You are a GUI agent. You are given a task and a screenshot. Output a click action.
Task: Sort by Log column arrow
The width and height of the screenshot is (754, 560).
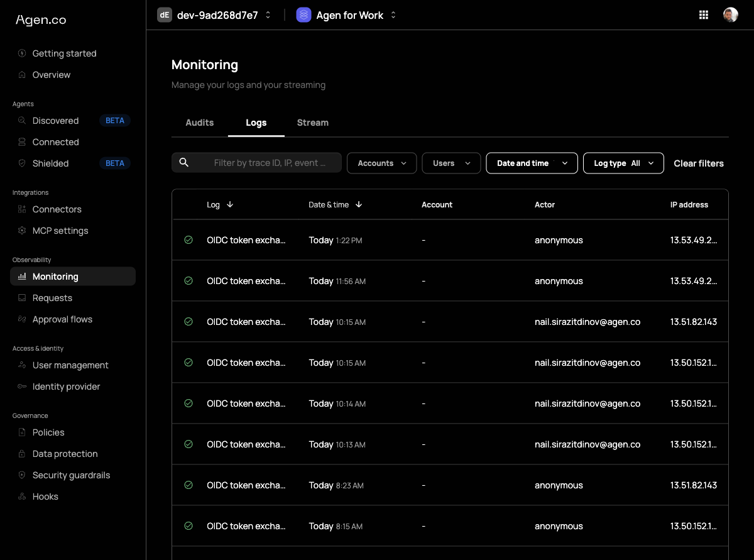pyautogui.click(x=230, y=204)
